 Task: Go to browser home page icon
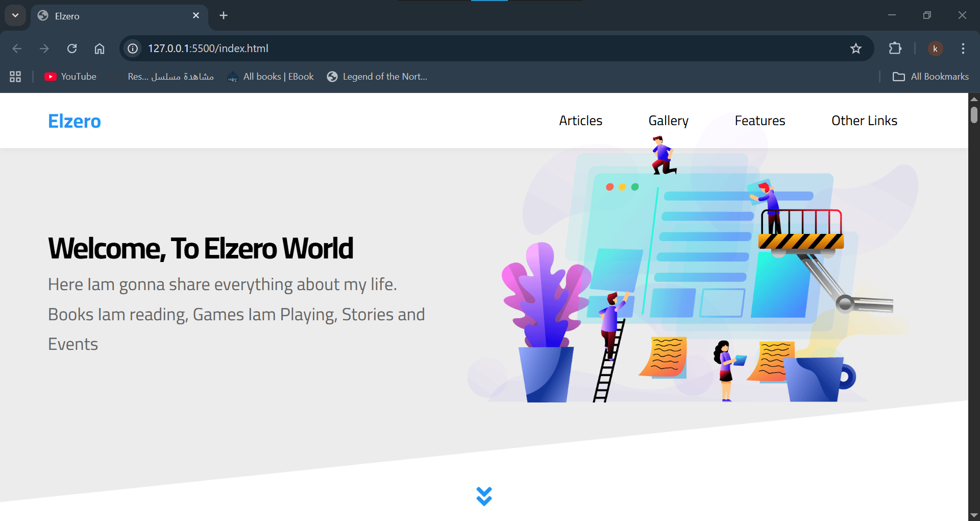tap(100, 49)
